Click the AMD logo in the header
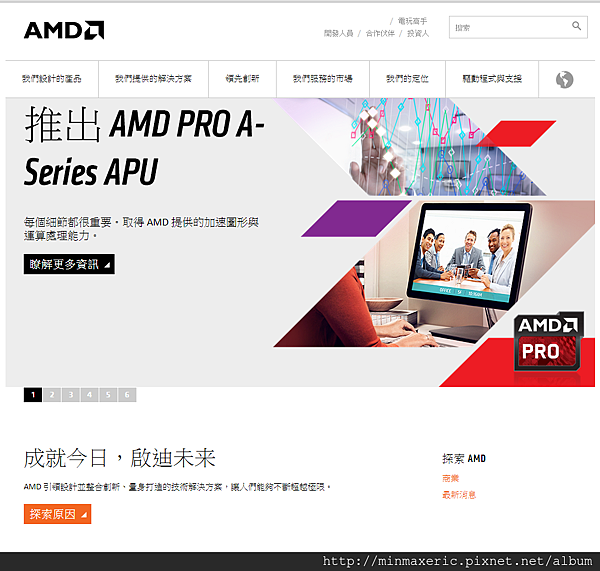 (x=64, y=30)
